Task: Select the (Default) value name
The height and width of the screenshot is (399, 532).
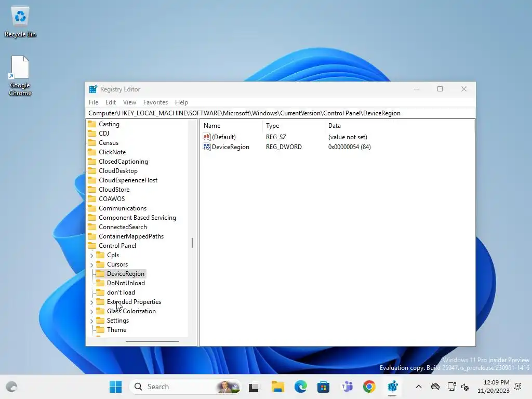Action: [x=223, y=137]
